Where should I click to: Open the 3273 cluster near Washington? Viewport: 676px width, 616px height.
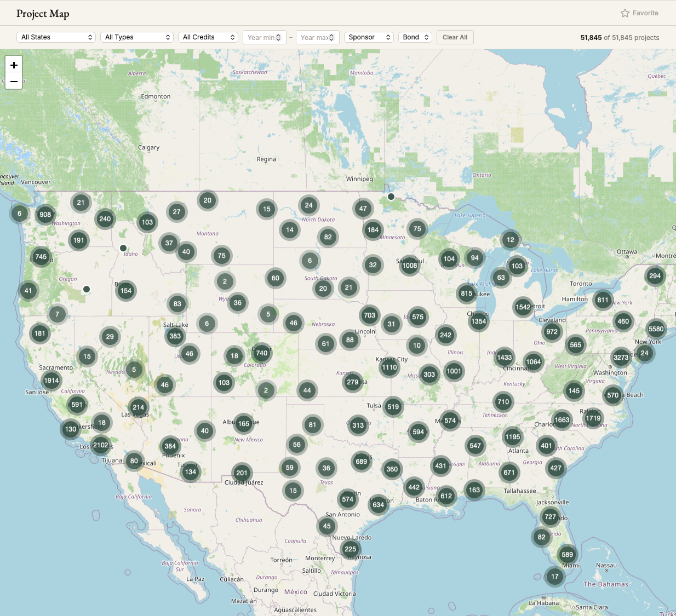click(621, 358)
